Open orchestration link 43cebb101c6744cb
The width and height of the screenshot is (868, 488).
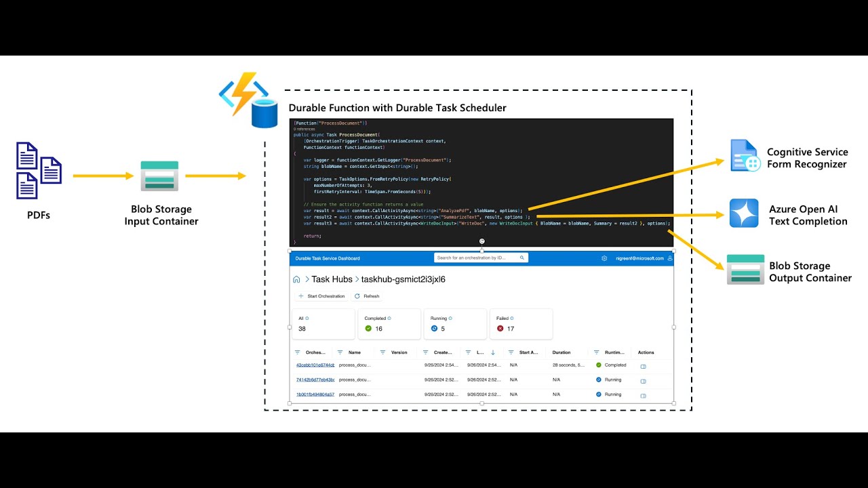315,365
